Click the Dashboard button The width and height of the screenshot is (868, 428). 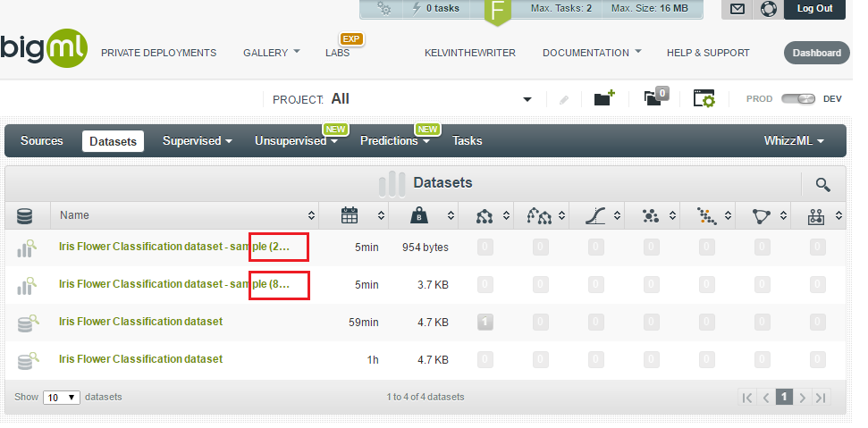[816, 53]
